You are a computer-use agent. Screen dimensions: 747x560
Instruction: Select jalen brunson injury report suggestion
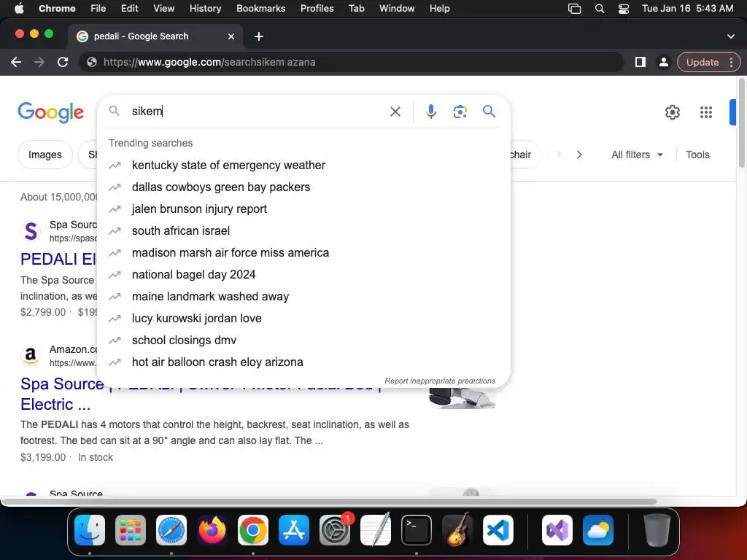[x=304, y=209]
